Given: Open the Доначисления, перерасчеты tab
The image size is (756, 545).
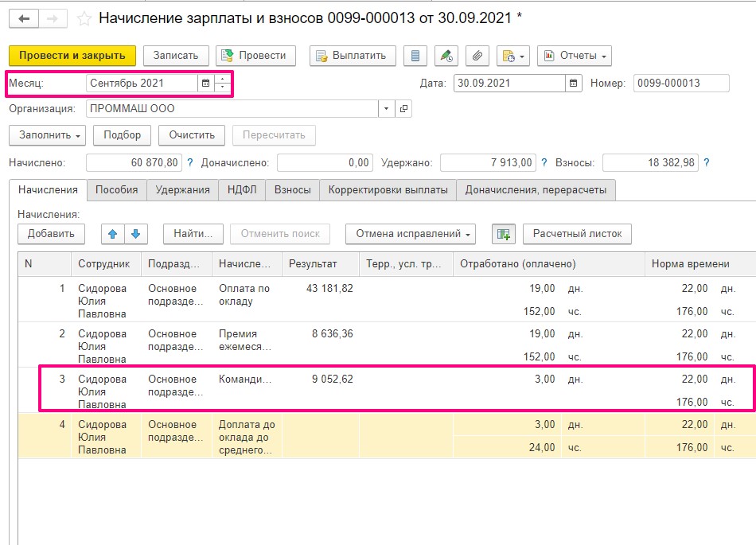Looking at the screenshot, I should pos(536,190).
